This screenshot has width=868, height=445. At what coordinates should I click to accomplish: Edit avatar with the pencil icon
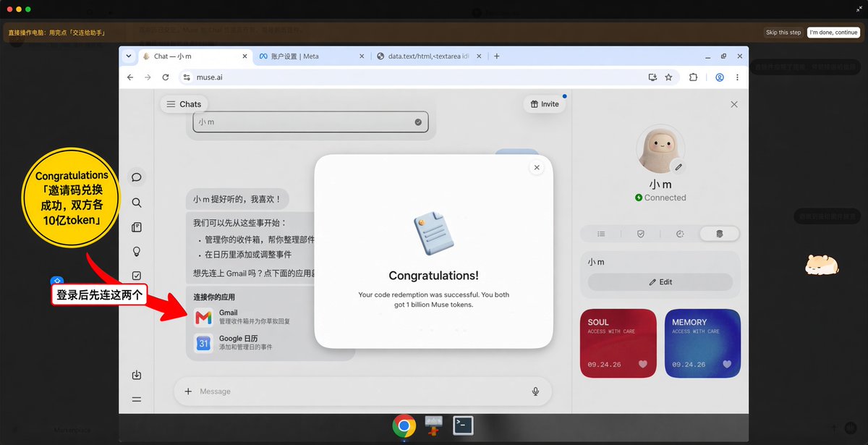tap(678, 167)
